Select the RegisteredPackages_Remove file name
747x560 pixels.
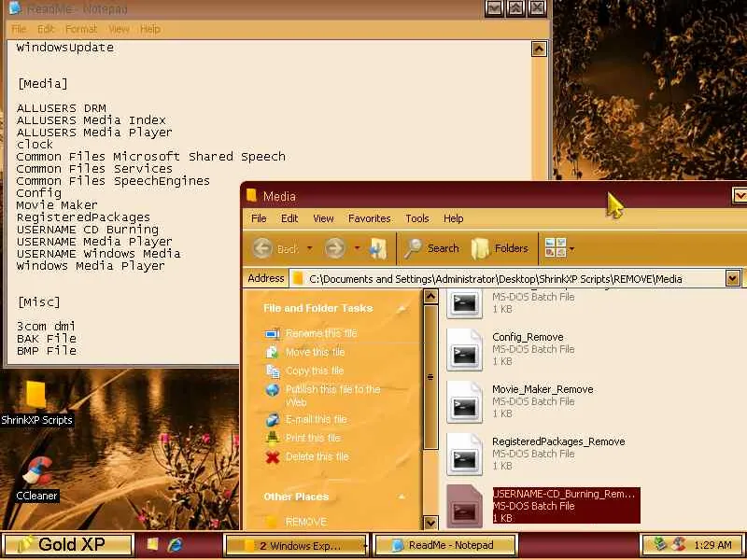pyautogui.click(x=558, y=441)
